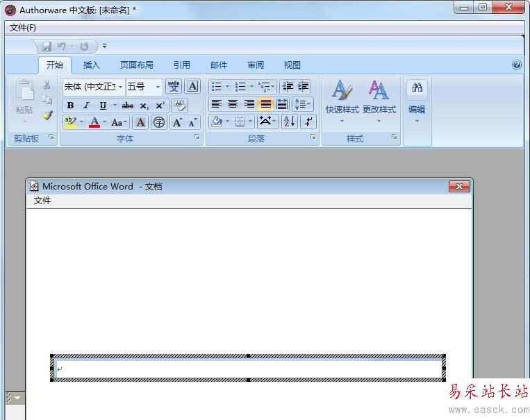Align text left

(x=216, y=104)
